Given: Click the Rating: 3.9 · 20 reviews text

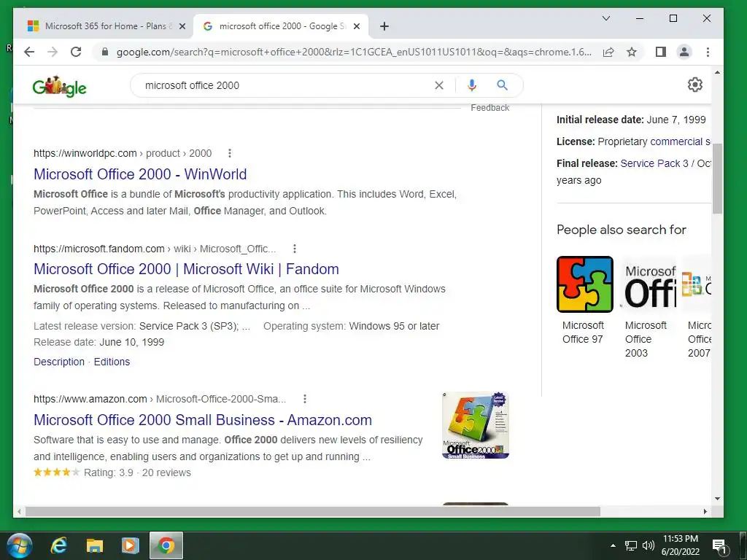Looking at the screenshot, I should click(137, 472).
